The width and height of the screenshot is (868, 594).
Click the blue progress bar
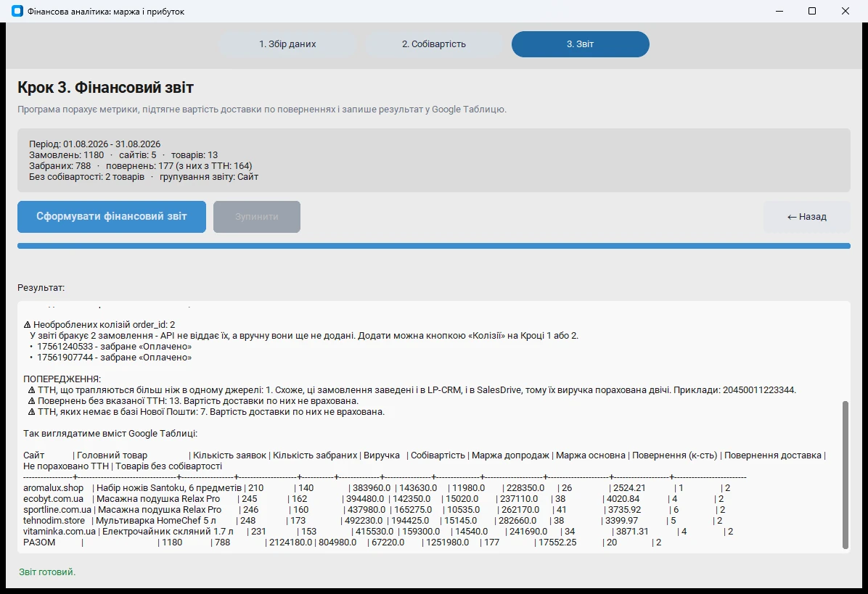pyautogui.click(x=434, y=246)
